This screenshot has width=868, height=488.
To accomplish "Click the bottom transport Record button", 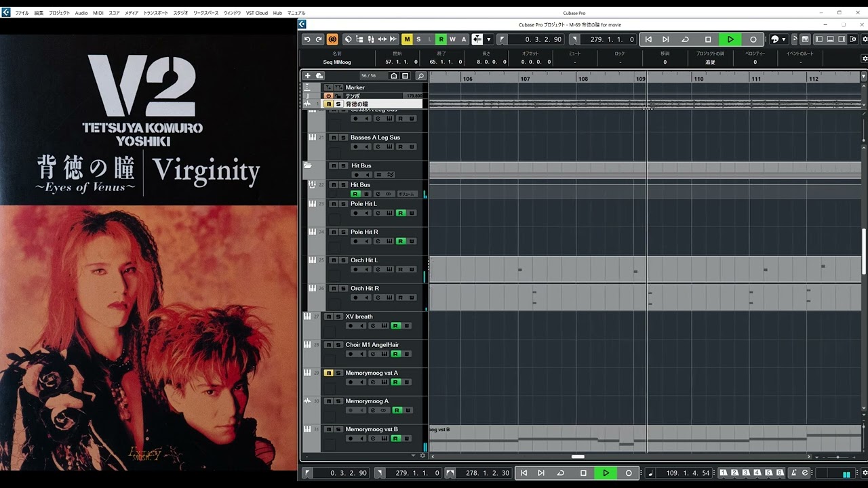I will coord(629,473).
